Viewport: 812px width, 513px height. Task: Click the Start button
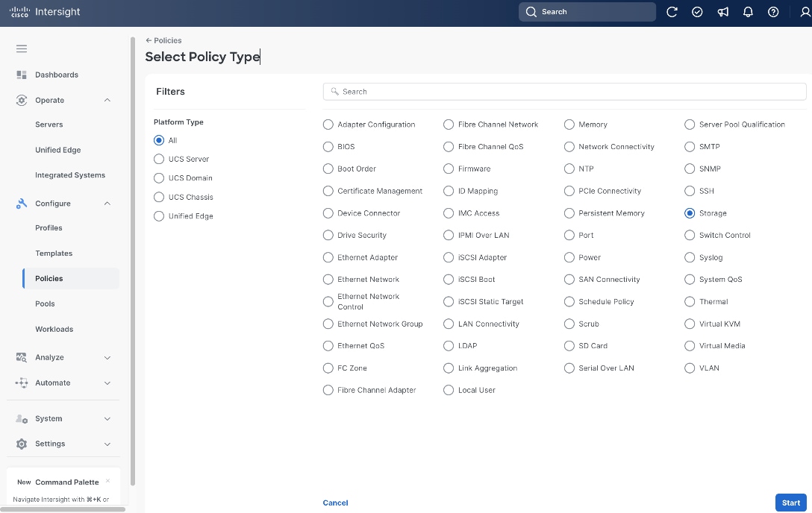(791, 503)
